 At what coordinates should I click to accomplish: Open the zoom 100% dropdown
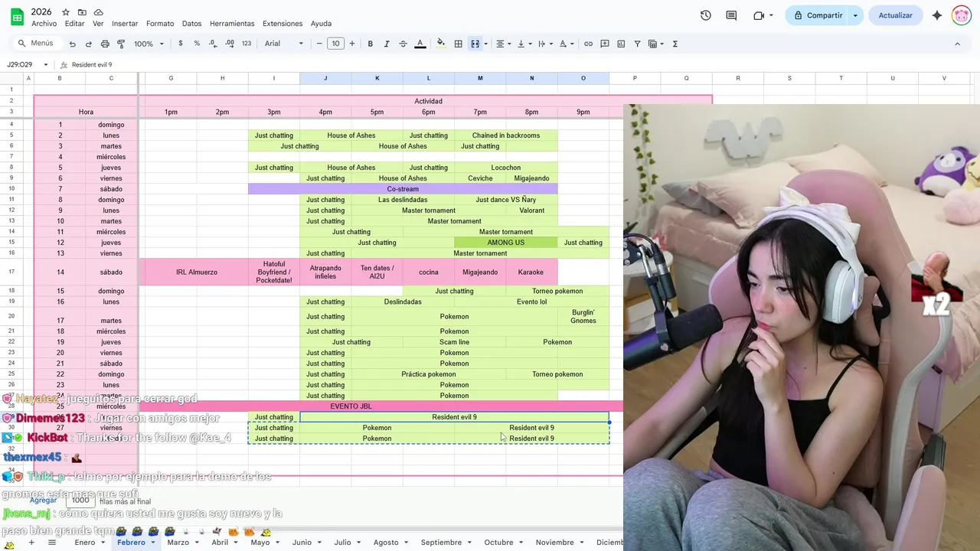click(x=149, y=44)
